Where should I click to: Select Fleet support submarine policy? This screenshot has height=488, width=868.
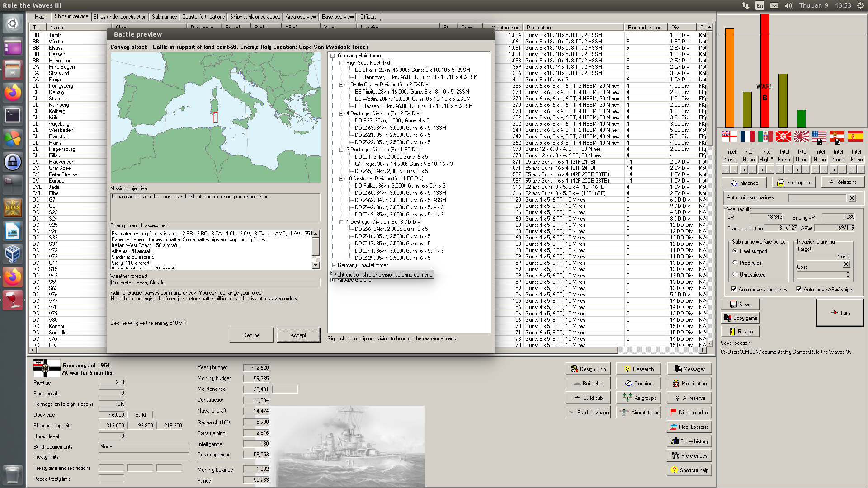(735, 251)
